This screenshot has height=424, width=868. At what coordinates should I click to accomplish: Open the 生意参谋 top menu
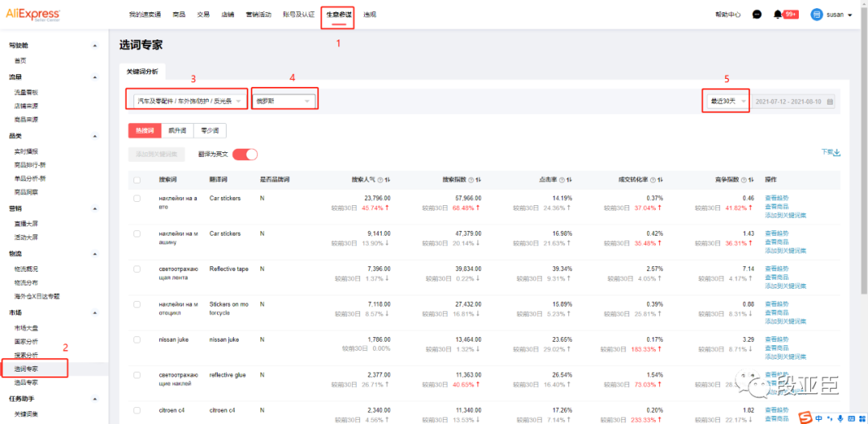339,15
